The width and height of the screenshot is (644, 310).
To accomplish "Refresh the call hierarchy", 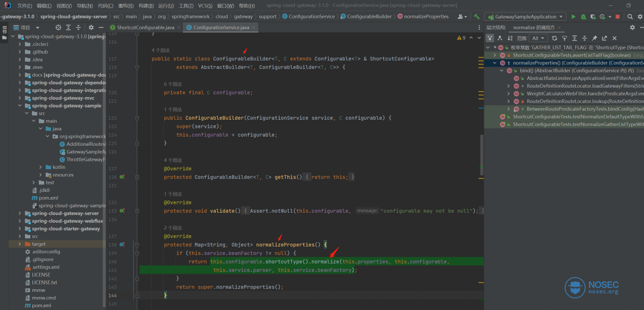I will click(x=554, y=38).
